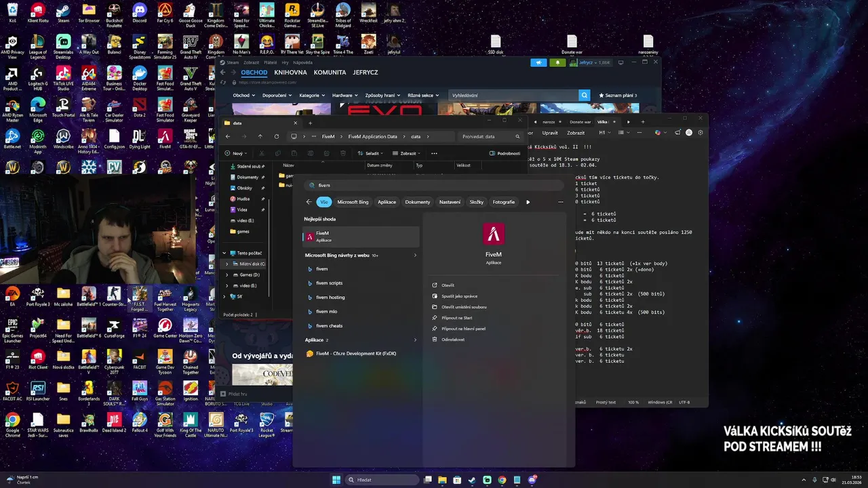Open Steam Doporučení dropdown menu
868x488 pixels.
tap(277, 96)
